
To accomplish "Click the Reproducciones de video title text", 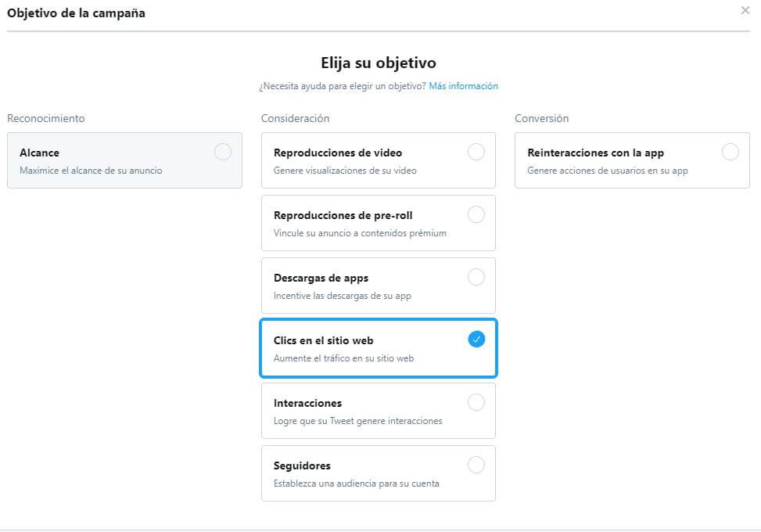I will (338, 153).
